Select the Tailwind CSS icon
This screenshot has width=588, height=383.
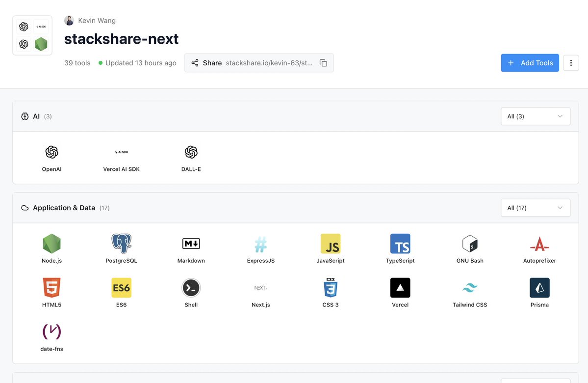pyautogui.click(x=470, y=288)
